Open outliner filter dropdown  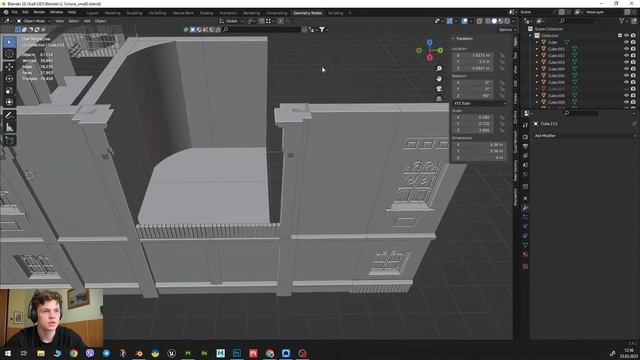623,21
